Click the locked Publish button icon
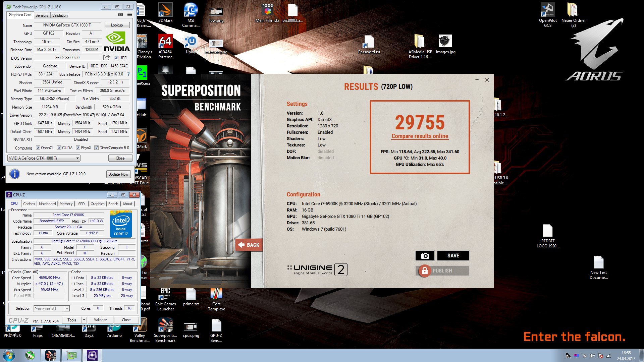The height and width of the screenshot is (362, 644). coord(425,271)
